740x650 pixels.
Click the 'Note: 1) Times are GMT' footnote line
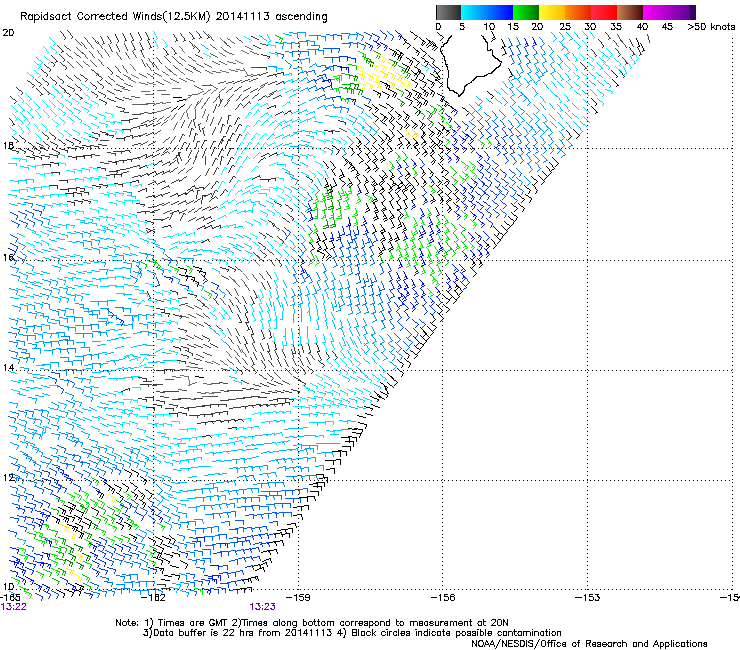pyautogui.click(x=312, y=623)
